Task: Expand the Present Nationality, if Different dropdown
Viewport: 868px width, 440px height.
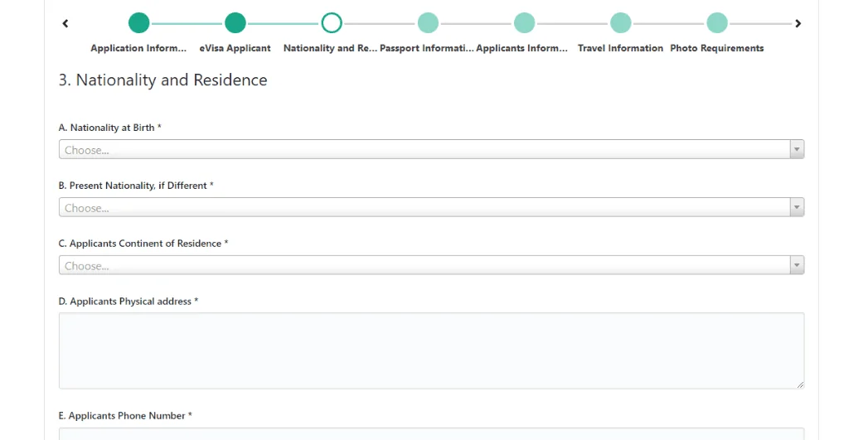Action: (x=431, y=208)
